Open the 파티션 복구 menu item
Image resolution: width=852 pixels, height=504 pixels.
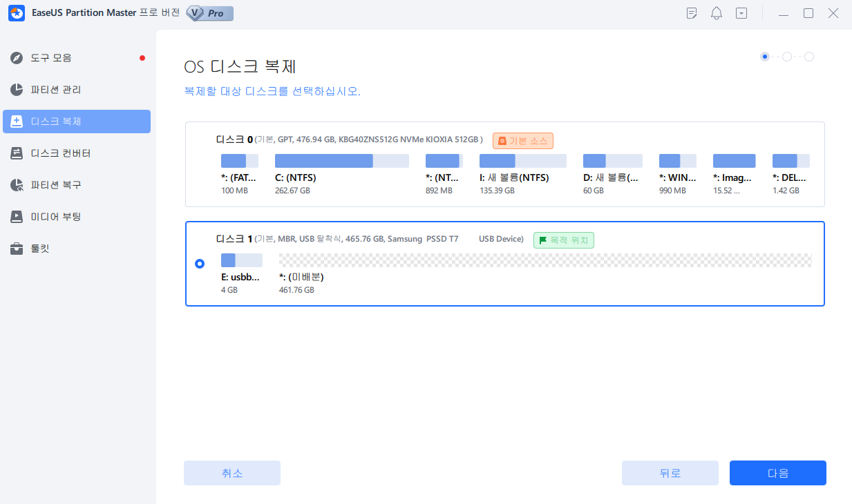[x=77, y=185]
